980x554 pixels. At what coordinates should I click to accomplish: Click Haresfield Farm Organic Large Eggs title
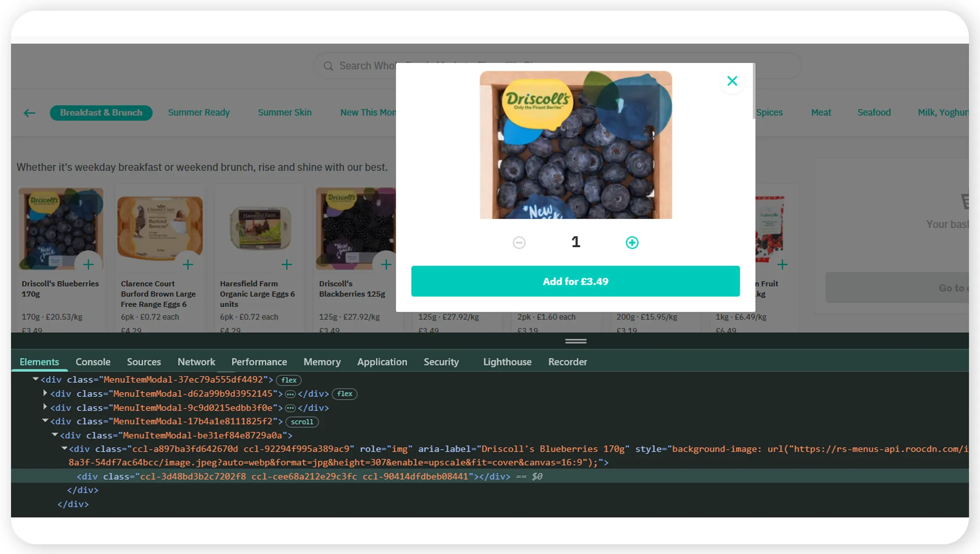point(257,294)
